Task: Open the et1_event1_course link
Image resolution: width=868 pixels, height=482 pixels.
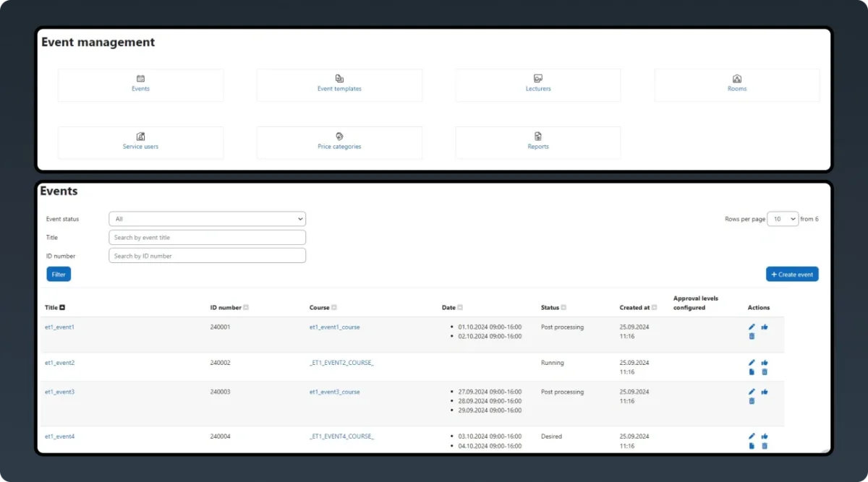Action: point(334,327)
